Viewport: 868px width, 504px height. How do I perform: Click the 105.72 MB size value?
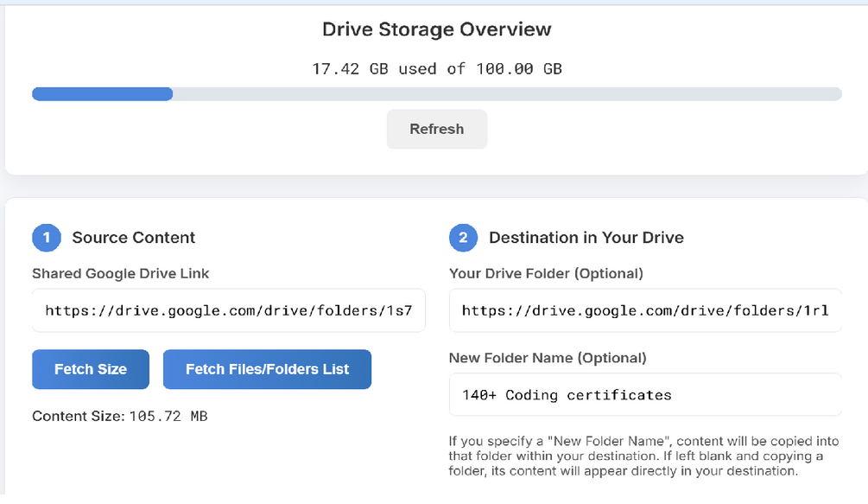pyautogui.click(x=168, y=416)
